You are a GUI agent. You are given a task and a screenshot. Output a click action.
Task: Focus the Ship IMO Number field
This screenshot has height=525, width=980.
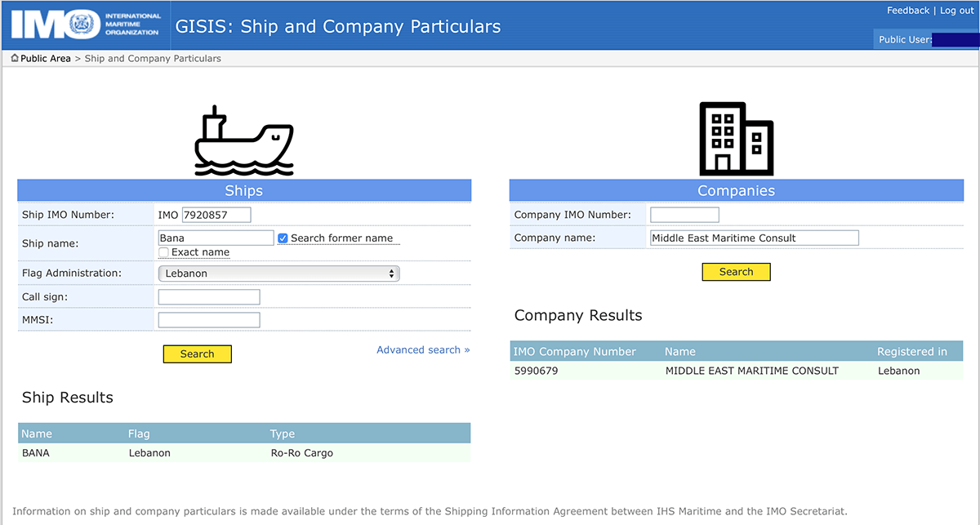pyautogui.click(x=216, y=215)
